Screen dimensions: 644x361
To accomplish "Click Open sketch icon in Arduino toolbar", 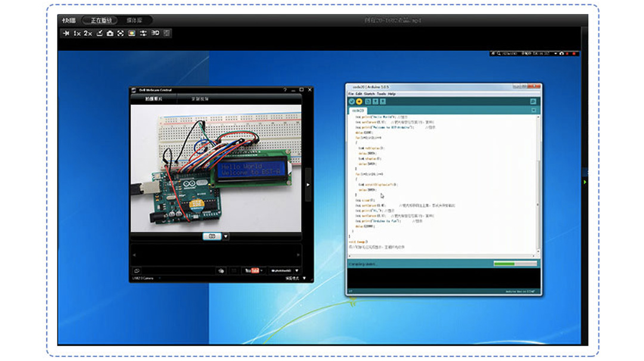I will 376,101.
